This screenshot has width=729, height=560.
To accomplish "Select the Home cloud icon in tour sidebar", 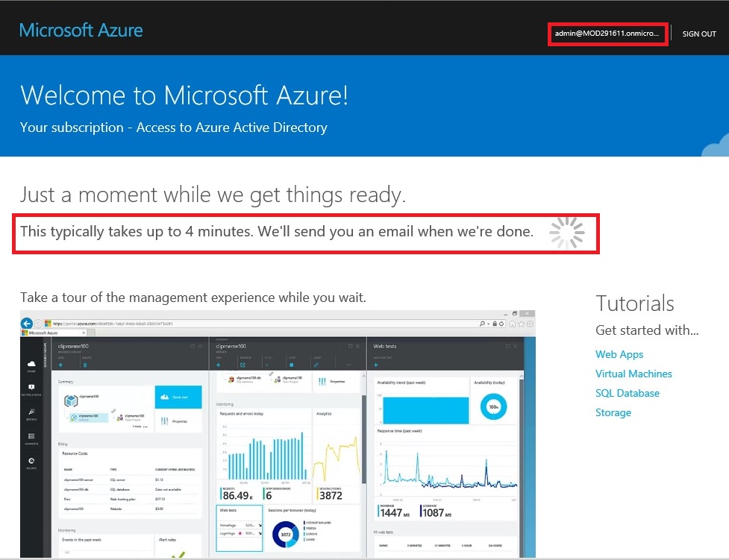I will click(31, 365).
